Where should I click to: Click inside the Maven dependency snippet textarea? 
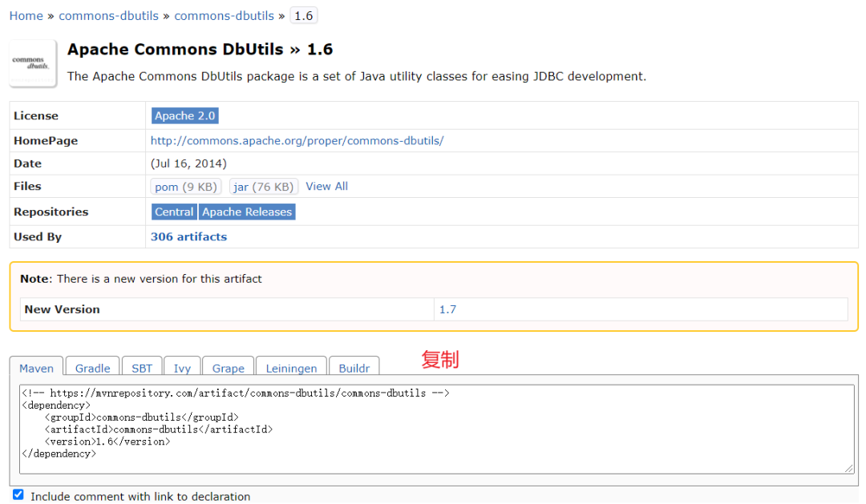(x=437, y=429)
